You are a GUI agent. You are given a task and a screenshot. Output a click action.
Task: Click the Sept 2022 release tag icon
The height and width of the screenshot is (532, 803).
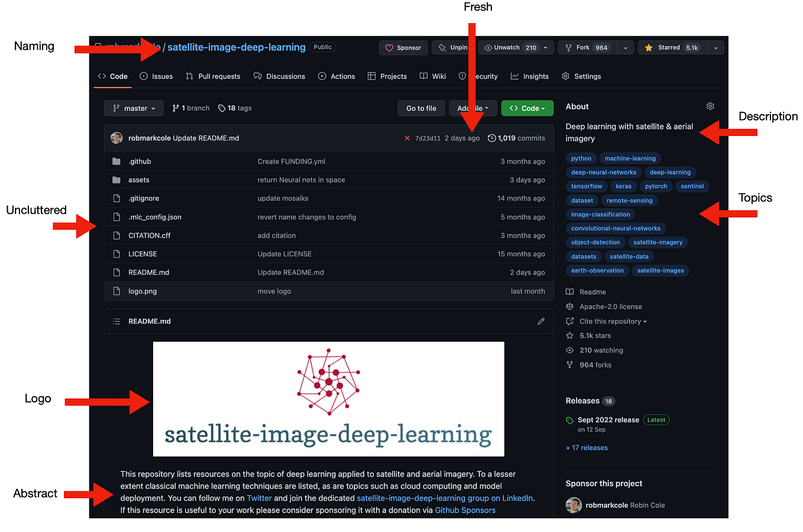pyautogui.click(x=569, y=420)
